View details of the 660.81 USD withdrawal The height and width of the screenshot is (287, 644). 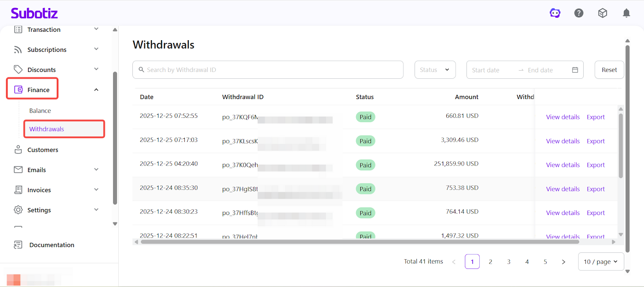[563, 117]
